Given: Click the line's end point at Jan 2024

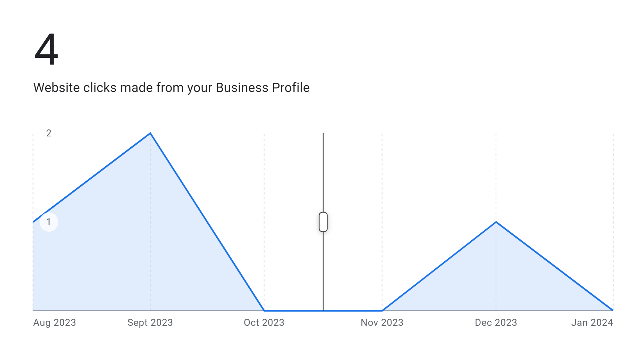Looking at the screenshot, I should 613,310.
